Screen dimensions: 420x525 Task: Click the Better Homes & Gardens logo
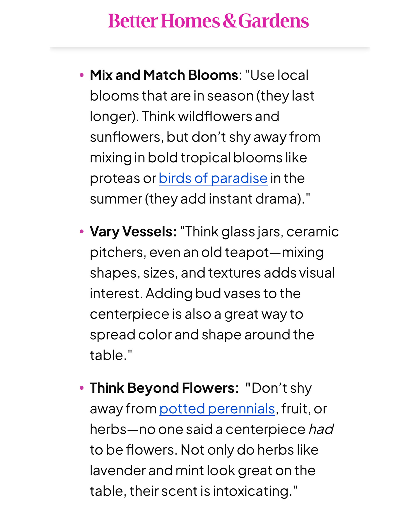[x=208, y=21]
